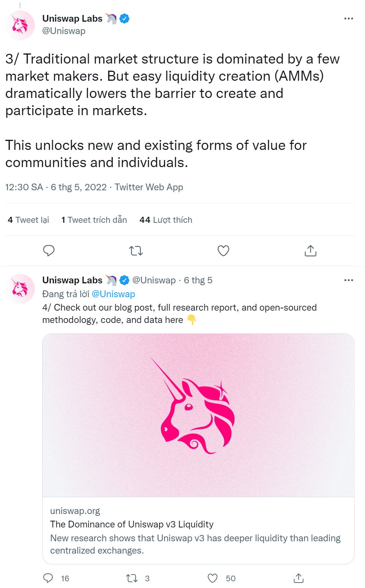Open more options on reply tweet
365x588 pixels.
tap(349, 280)
